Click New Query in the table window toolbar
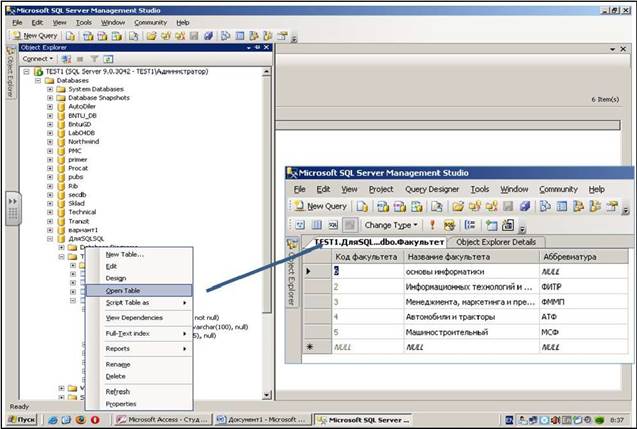Screen dimensions: 637x429 (x=321, y=206)
